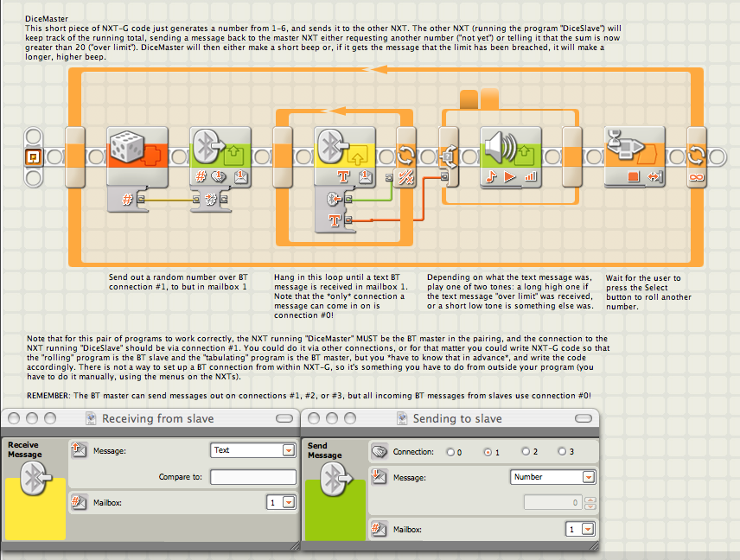Select the Wait hourglass block
The width and height of the screenshot is (740, 560).
tap(635, 156)
